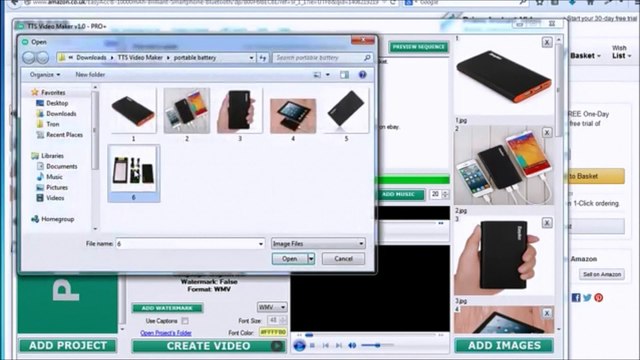
Task: Remove image 2.jpg with its X button
Action: tap(547, 133)
